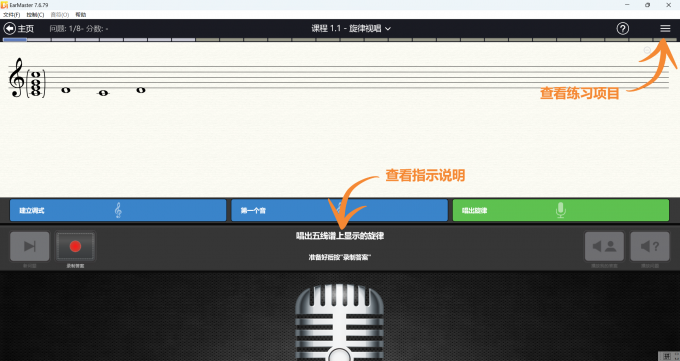Click the EarMaster app icon in title bar

[4, 5]
